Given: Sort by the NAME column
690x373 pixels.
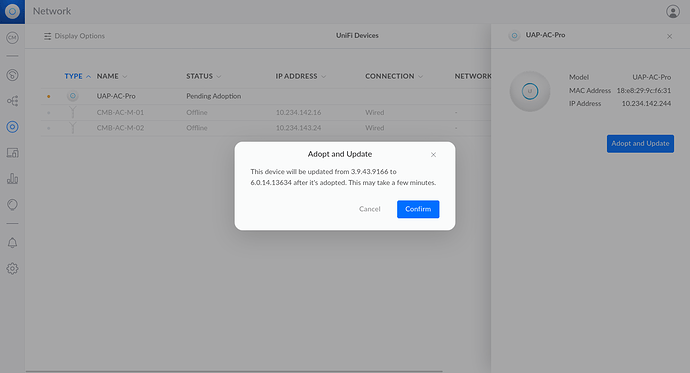Looking at the screenshot, I should coord(112,77).
